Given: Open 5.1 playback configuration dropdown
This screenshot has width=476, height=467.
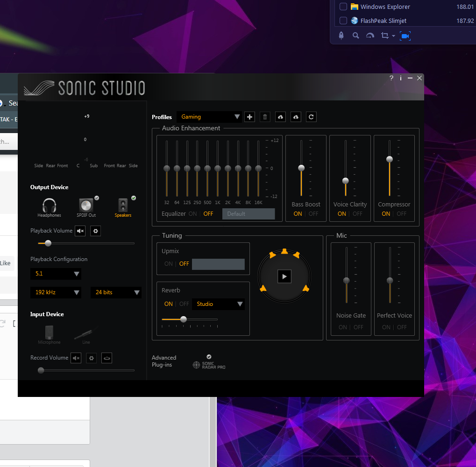Looking at the screenshot, I should [x=56, y=274].
